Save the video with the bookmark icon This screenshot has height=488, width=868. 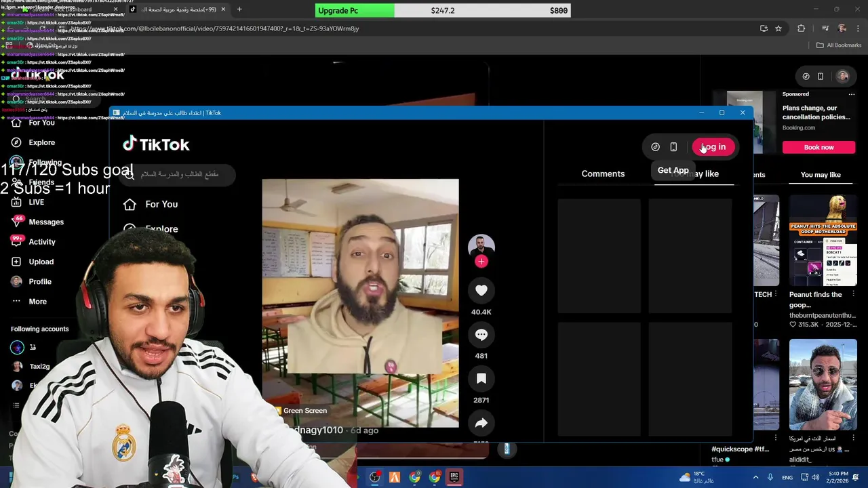click(481, 379)
